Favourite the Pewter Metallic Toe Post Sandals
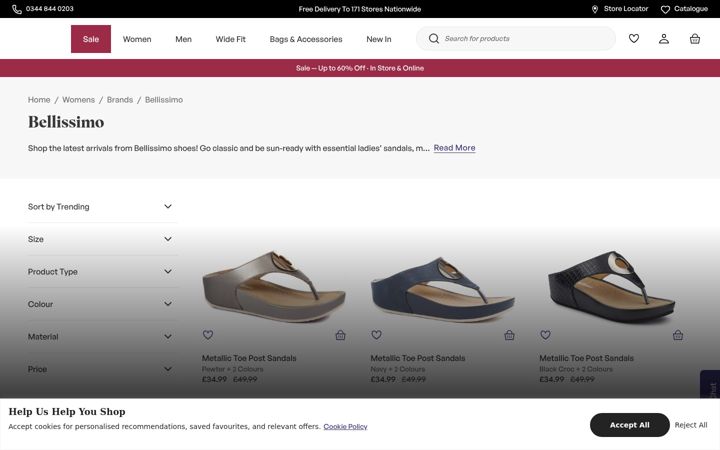 point(208,335)
